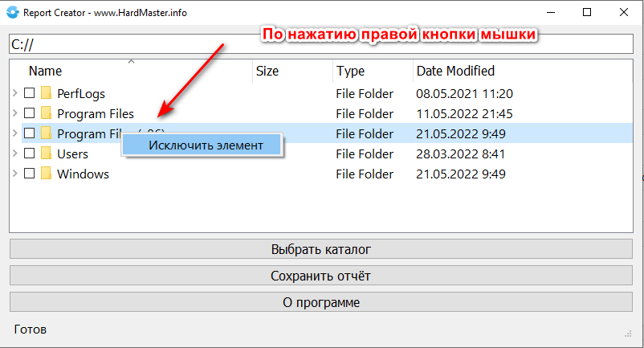Tick the PerfLogs checkbox

(29, 93)
